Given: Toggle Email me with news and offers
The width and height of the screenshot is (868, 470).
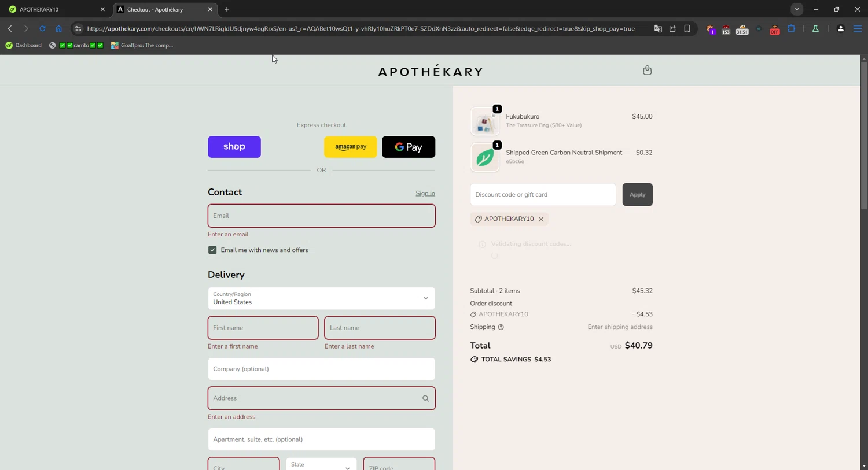Looking at the screenshot, I should click(212, 250).
